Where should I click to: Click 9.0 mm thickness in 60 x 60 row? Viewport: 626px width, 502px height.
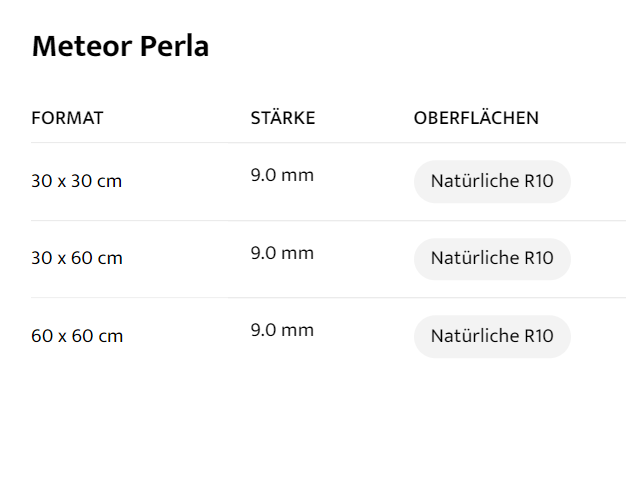point(282,330)
